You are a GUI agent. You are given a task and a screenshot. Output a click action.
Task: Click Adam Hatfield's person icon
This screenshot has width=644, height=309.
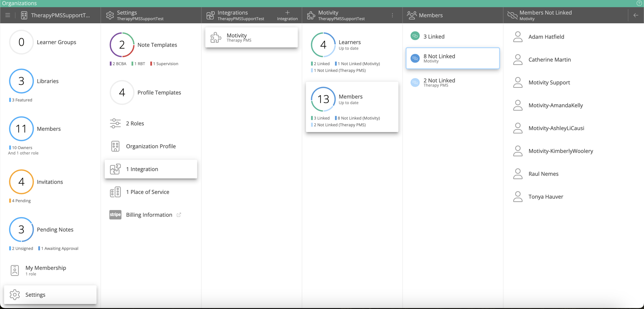(x=518, y=37)
